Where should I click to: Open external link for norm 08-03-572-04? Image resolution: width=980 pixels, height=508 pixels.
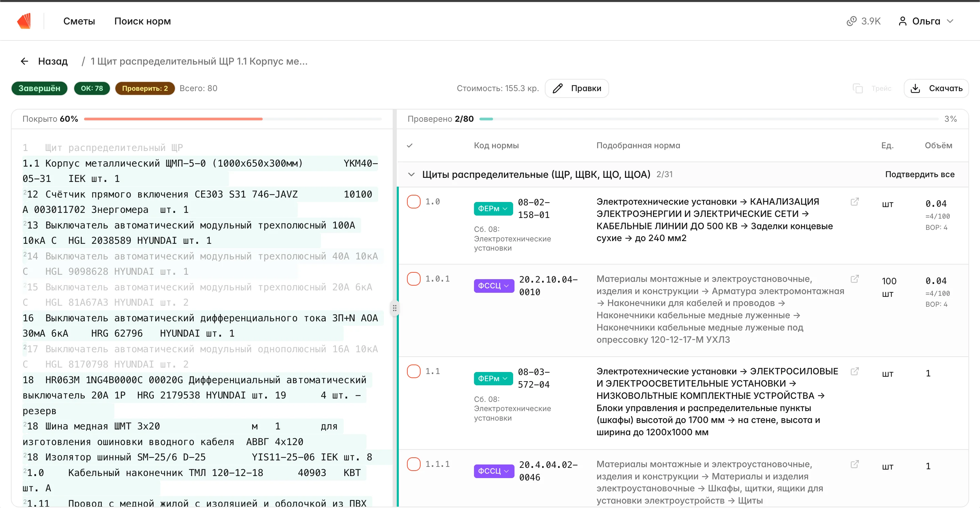point(854,371)
